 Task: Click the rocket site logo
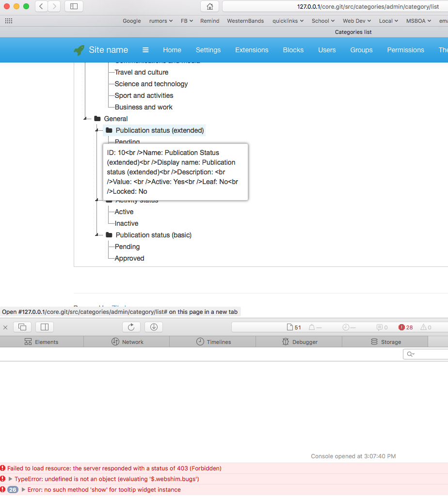pyautogui.click(x=79, y=50)
